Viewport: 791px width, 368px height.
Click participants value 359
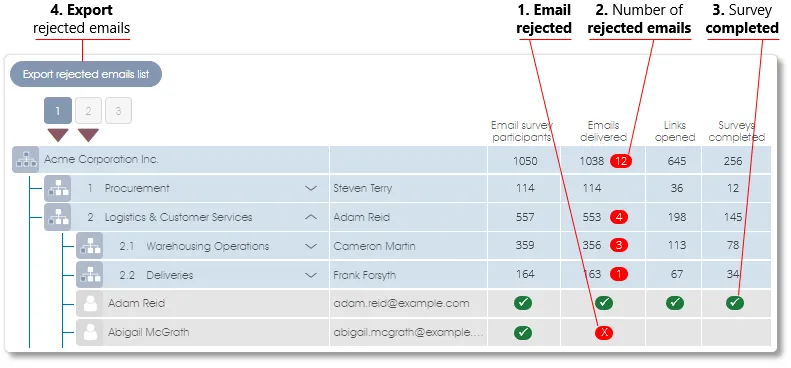tap(525, 245)
